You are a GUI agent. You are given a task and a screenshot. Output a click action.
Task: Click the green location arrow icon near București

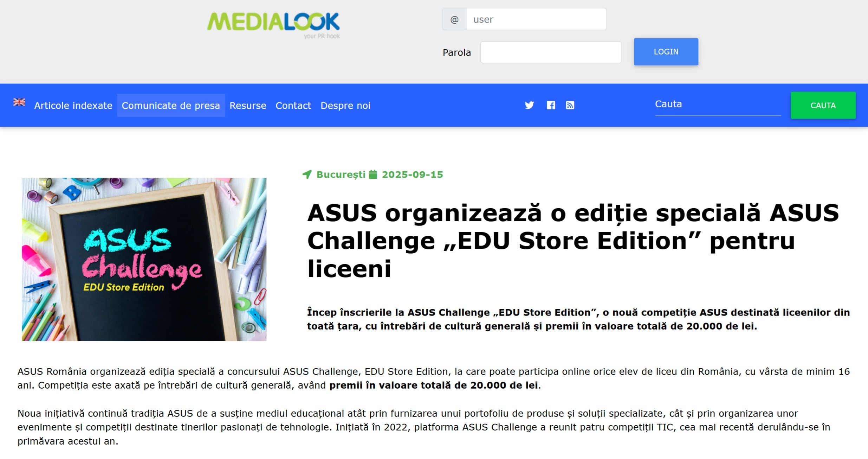(x=307, y=174)
